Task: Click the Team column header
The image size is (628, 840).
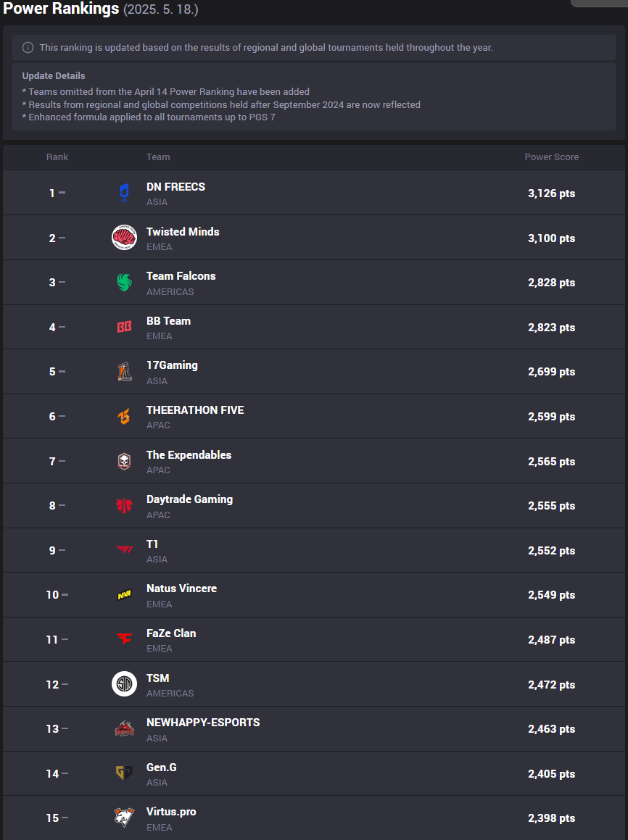Action: tap(158, 157)
